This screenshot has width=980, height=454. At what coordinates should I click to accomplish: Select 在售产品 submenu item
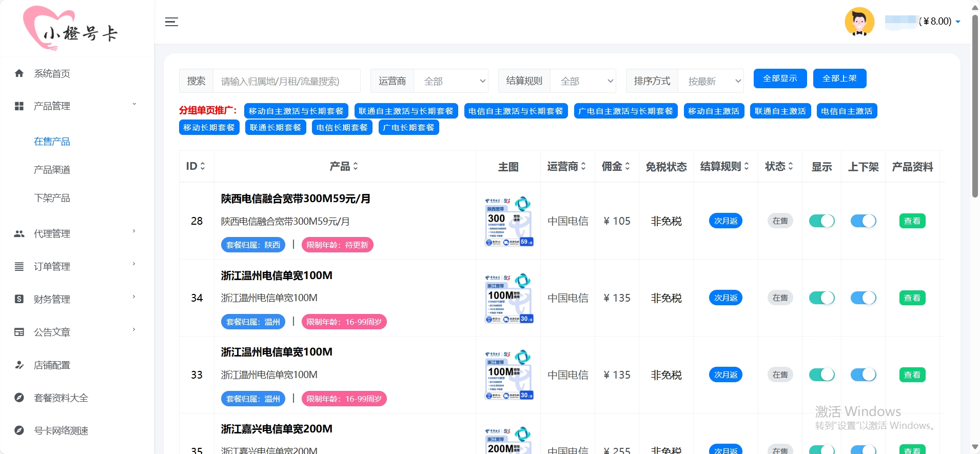[x=52, y=142]
